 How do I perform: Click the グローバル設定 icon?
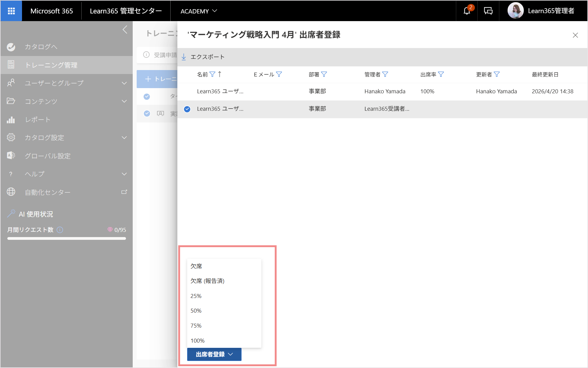coord(11,155)
